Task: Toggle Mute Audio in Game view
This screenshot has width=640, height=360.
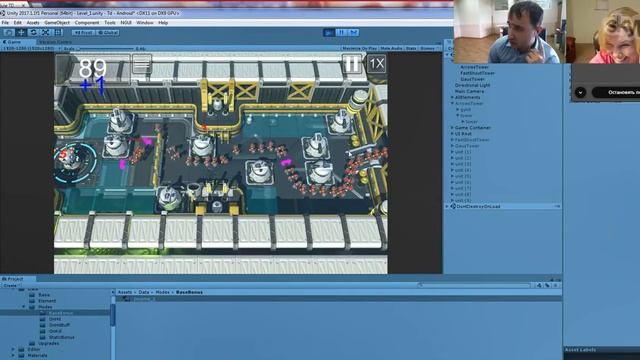Action: click(x=391, y=49)
